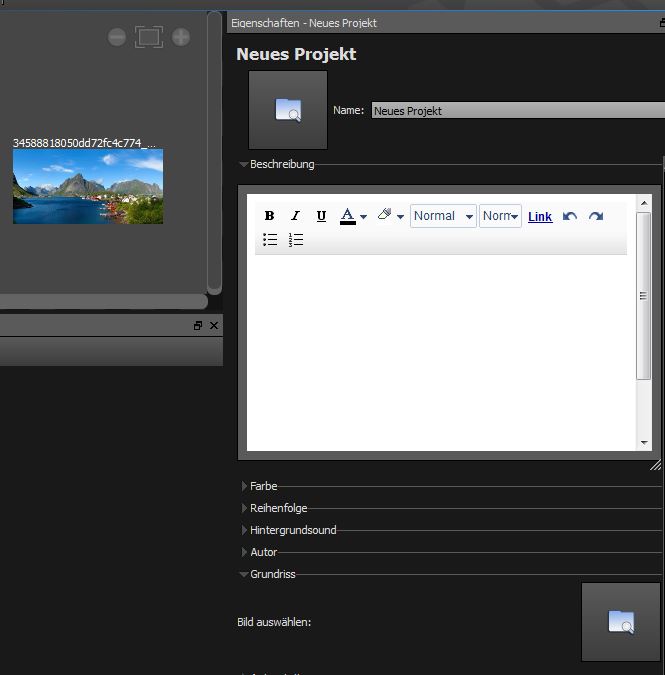Zoom in with the plus icon
Viewport: 665px width, 675px height.
click(181, 37)
